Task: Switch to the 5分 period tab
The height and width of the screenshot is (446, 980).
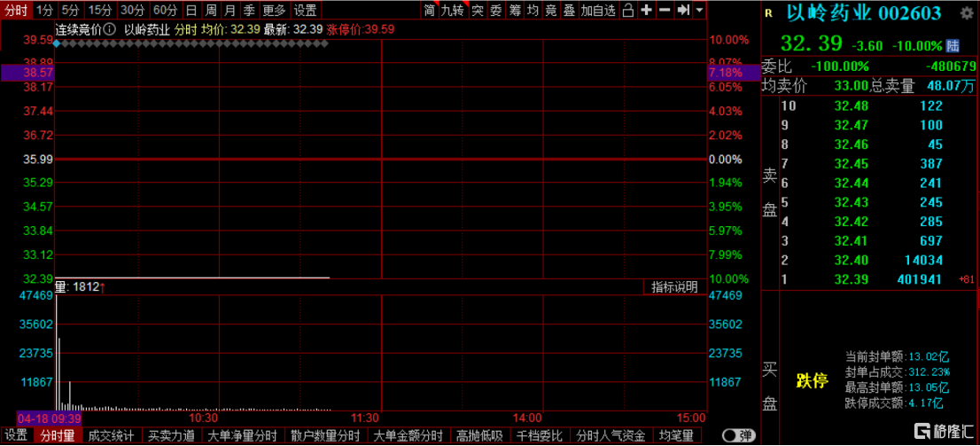Action: click(x=71, y=10)
